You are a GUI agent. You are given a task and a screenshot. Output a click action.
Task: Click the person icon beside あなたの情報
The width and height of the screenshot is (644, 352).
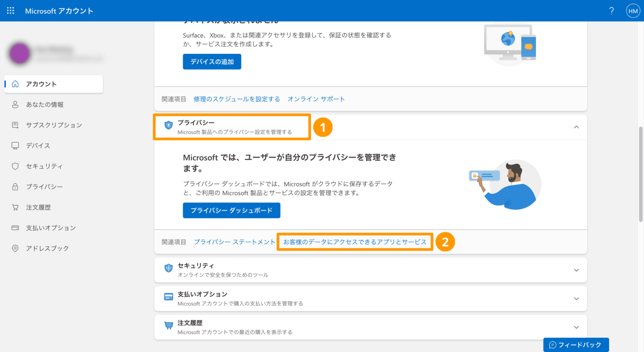coord(15,104)
